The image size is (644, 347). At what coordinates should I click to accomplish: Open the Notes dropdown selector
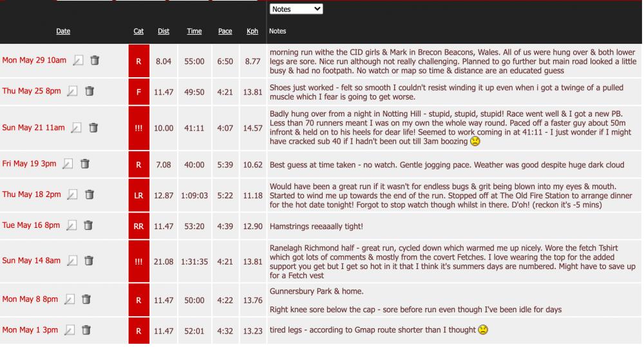[296, 9]
